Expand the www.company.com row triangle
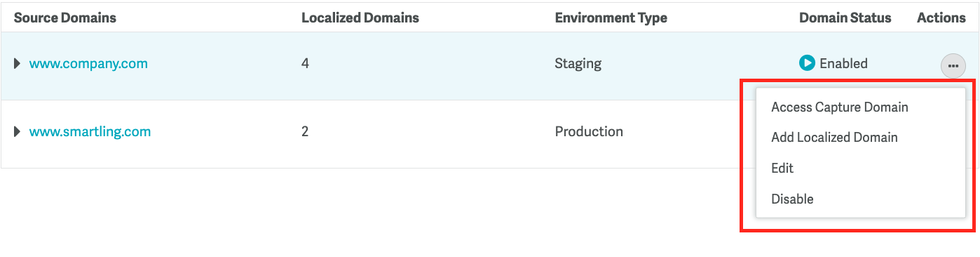The image size is (980, 257). point(18,64)
